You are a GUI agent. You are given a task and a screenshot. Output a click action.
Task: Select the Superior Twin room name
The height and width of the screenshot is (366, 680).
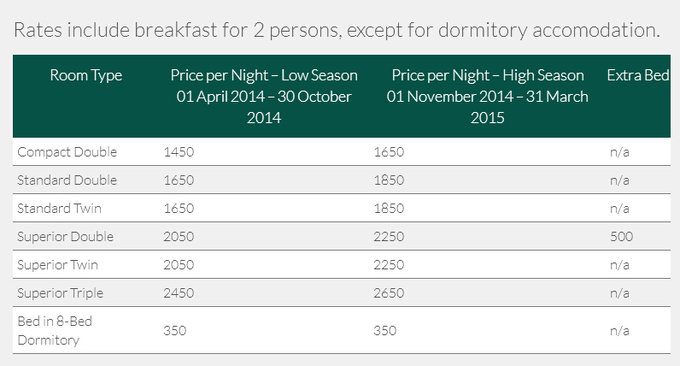[x=58, y=265]
